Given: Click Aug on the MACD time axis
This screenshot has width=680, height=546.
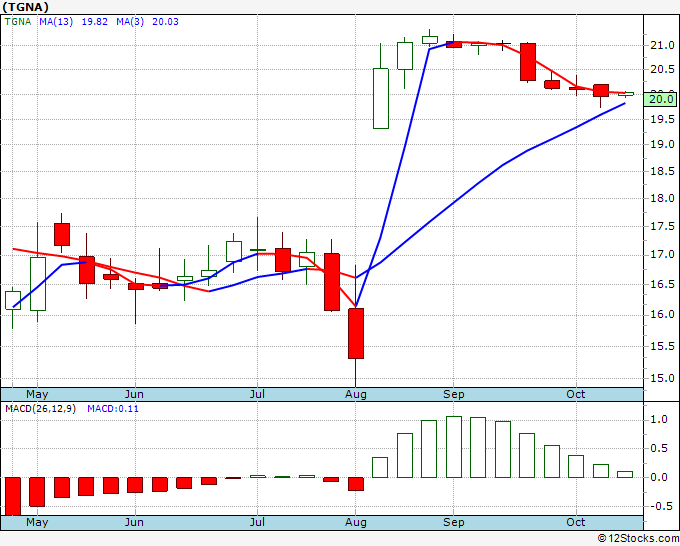Looking at the screenshot, I should (356, 523).
